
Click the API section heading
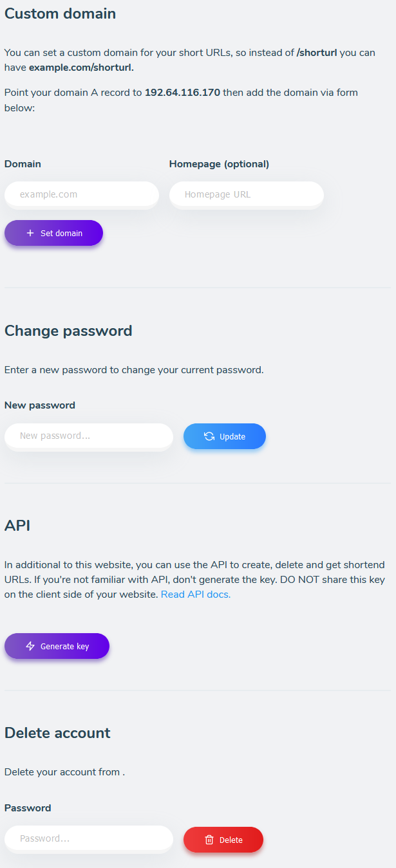click(x=17, y=526)
